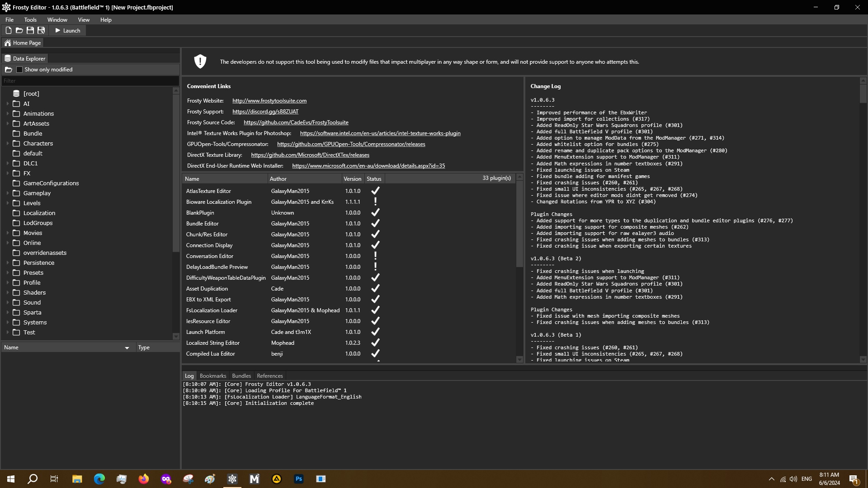Click the New Project toolbar icon
This screenshot has height=488, width=868.
(8, 30)
